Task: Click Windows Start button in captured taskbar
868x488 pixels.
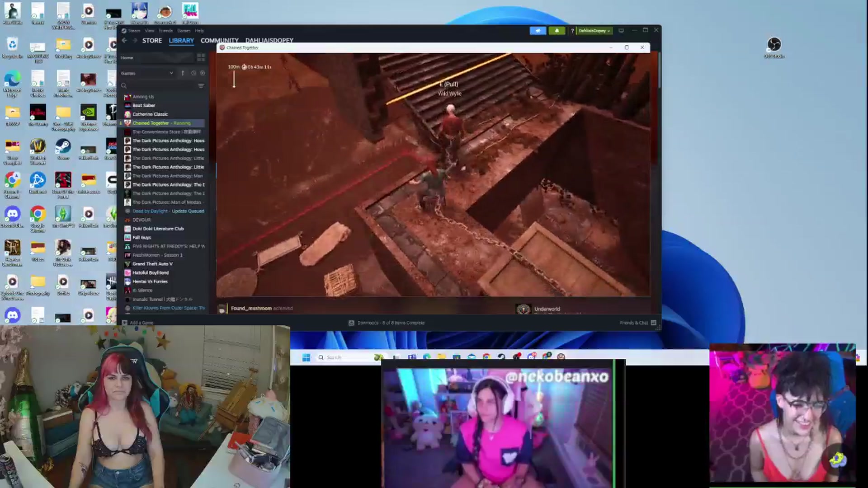Action: 306,357
